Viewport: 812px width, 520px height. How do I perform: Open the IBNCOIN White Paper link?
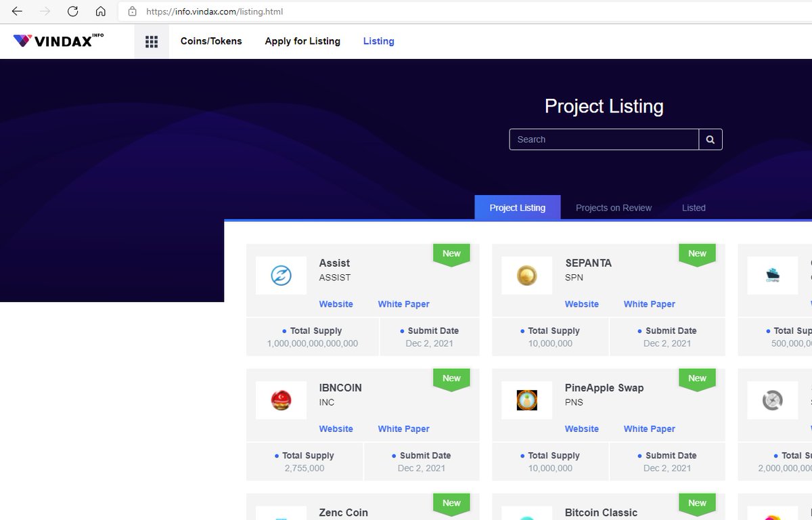[x=403, y=429]
